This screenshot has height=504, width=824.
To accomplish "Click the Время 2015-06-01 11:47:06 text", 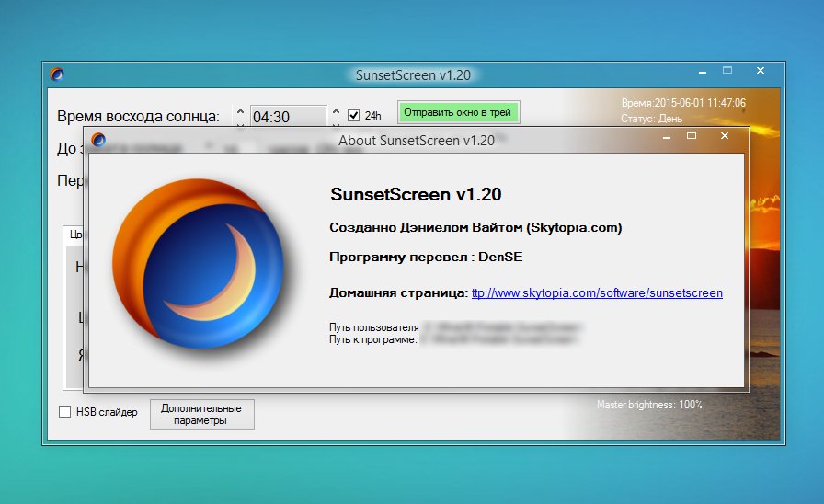I will [683, 103].
